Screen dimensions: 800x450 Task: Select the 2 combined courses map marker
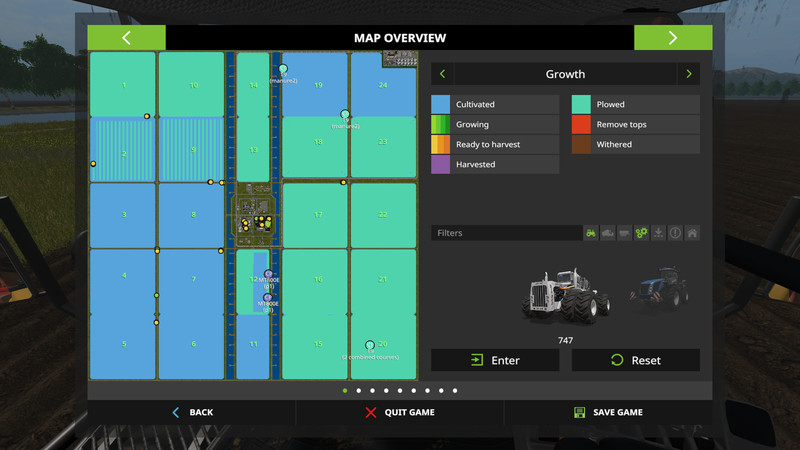370,345
